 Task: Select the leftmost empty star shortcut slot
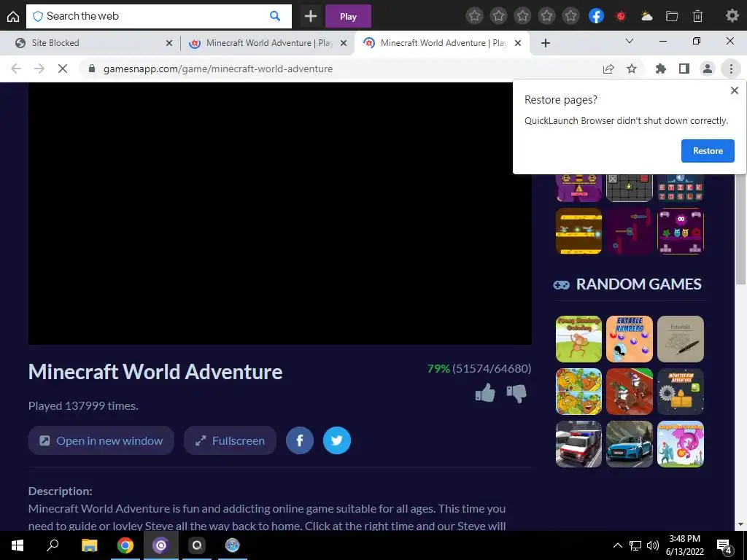click(x=474, y=16)
